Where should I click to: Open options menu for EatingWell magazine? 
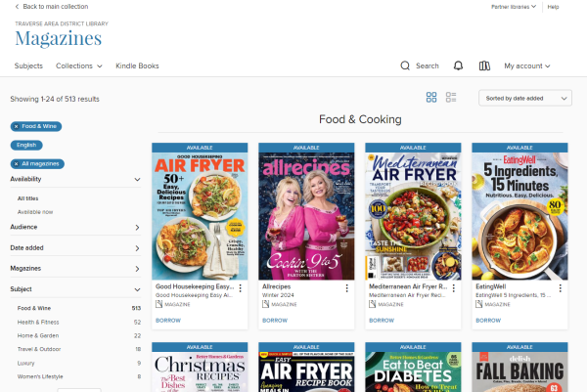click(560, 288)
